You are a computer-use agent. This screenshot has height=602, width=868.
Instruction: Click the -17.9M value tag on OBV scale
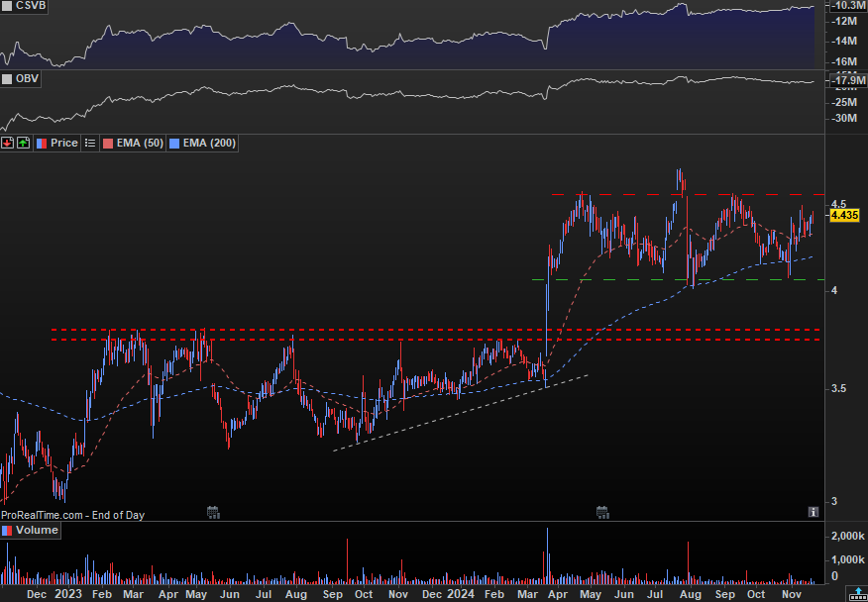pyautogui.click(x=846, y=81)
